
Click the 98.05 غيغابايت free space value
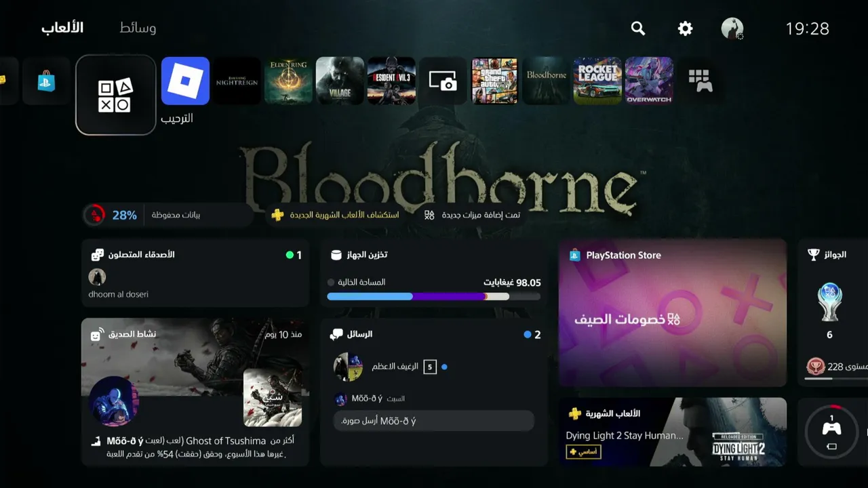(512, 283)
